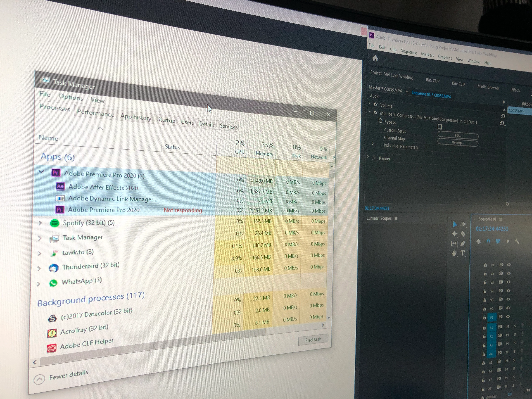
Task: Hide video track V7 with eye icon
Action: [x=509, y=265]
